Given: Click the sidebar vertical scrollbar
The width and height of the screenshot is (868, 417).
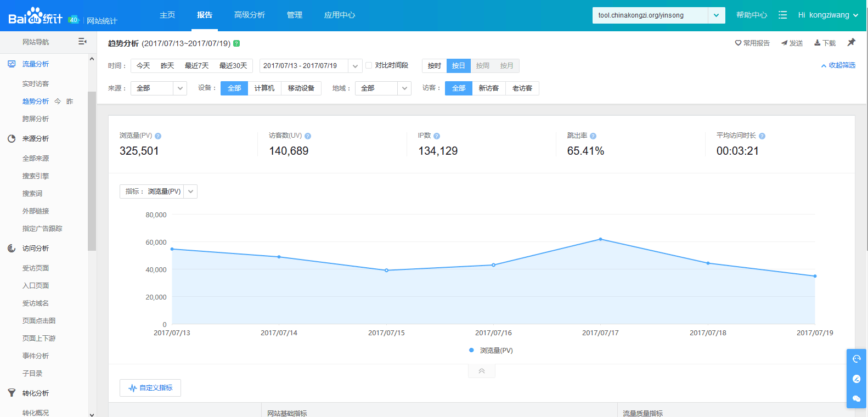Looking at the screenshot, I should click(x=92, y=170).
